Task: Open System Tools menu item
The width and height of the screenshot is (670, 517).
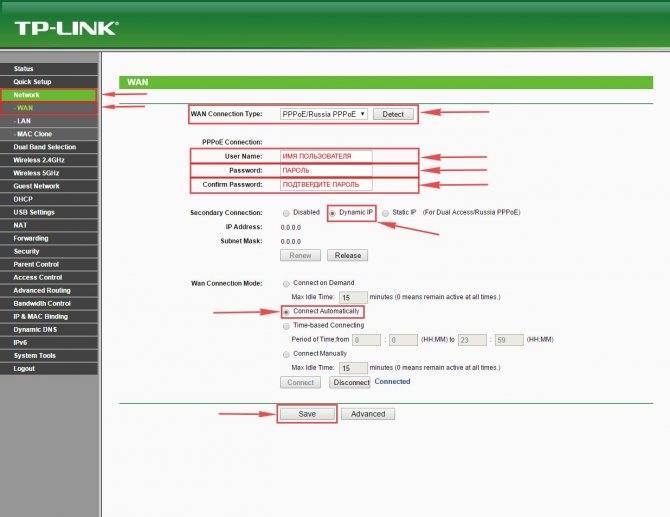Action: click(49, 355)
